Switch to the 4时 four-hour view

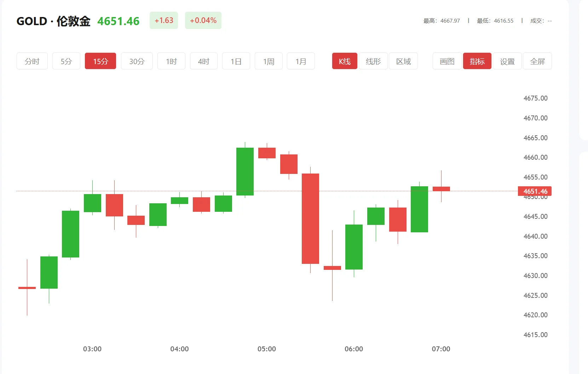pyautogui.click(x=203, y=61)
